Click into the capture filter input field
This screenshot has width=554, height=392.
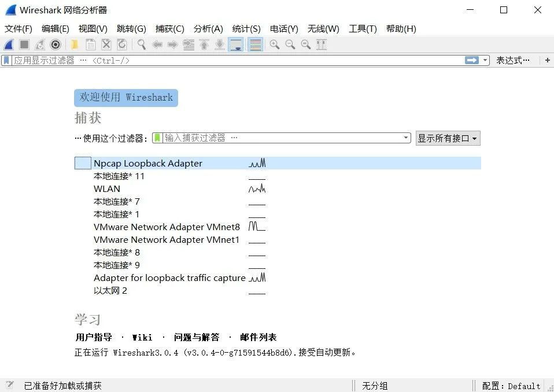click(282, 138)
